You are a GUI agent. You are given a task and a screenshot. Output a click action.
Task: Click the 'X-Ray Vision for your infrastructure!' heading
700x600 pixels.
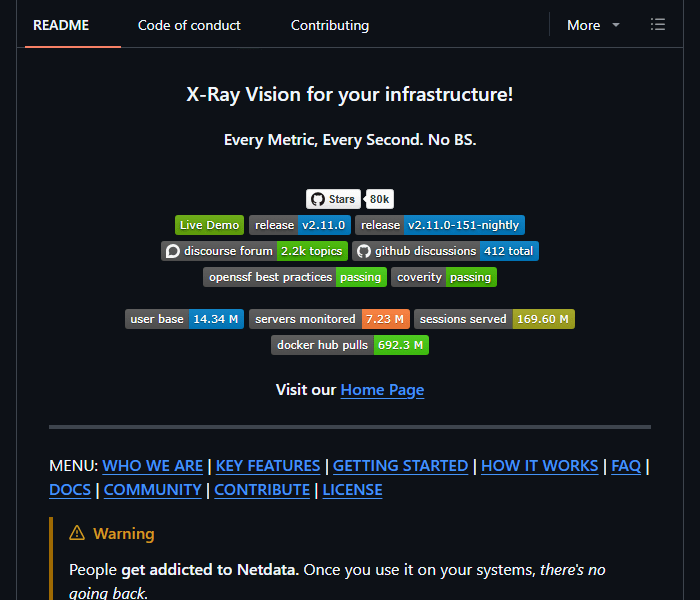(x=350, y=95)
